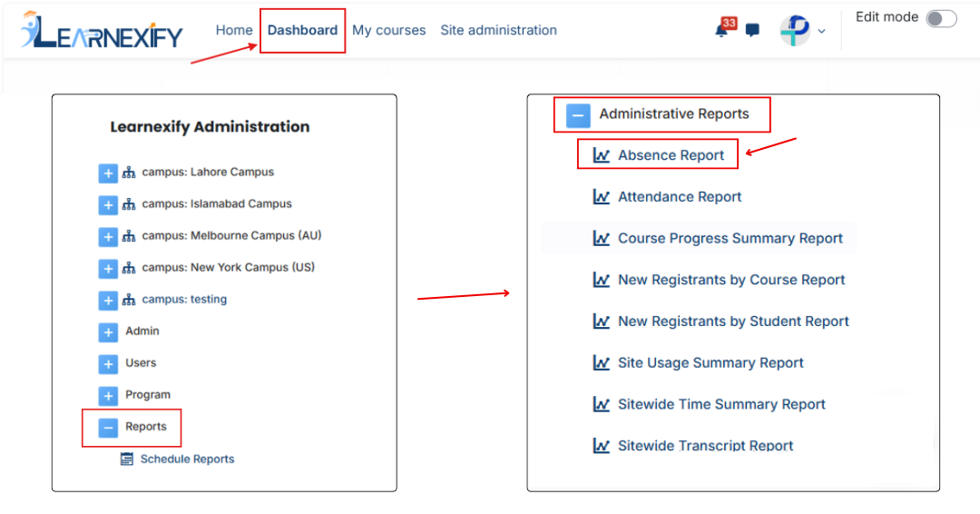This screenshot has height=514, width=980.
Task: Expand the Islamabad Campus node
Action: pos(108,205)
